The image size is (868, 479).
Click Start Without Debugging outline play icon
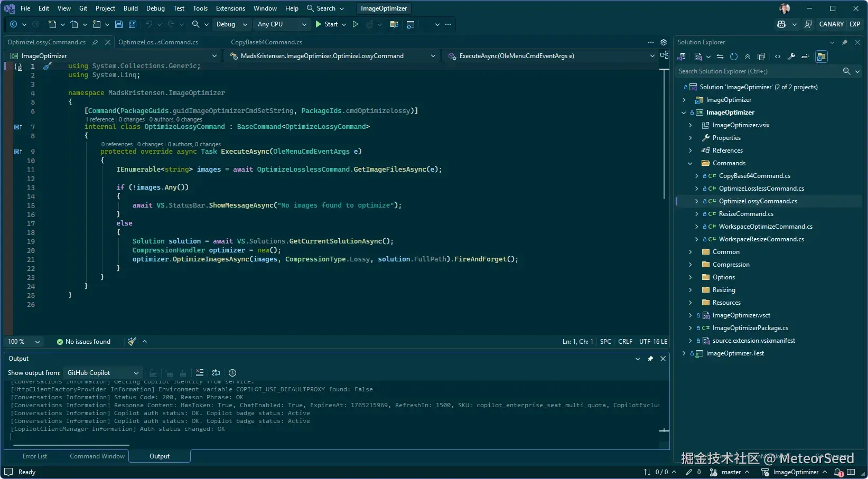click(356, 24)
